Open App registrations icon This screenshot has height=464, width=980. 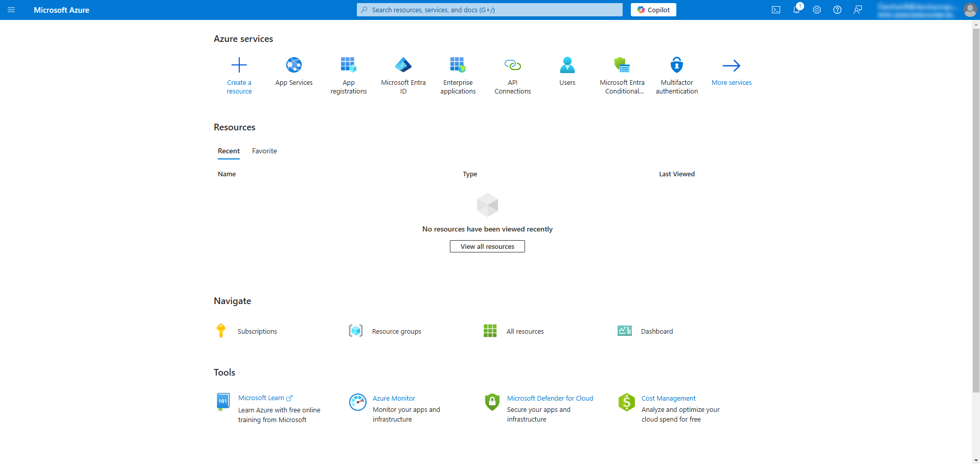(349, 65)
